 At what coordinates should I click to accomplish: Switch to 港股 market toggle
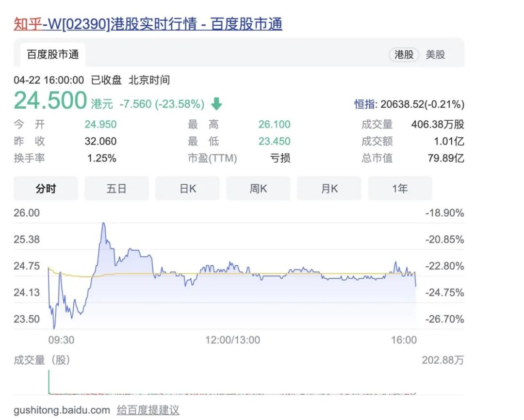404,54
